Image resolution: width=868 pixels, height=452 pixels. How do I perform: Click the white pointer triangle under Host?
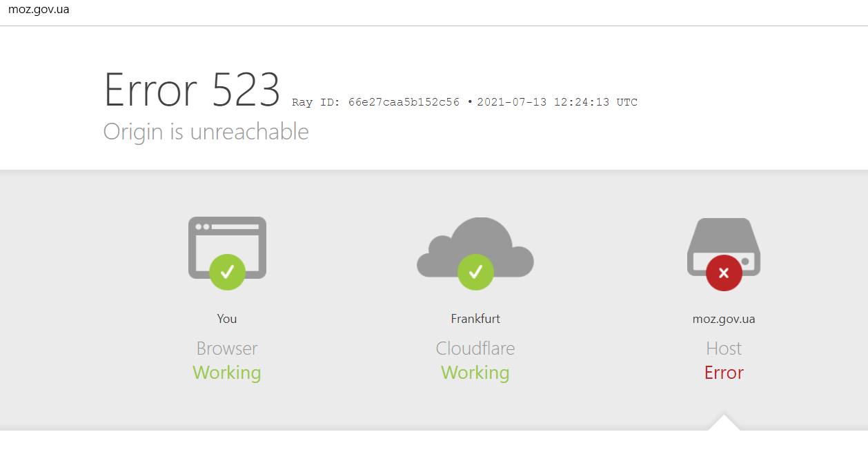(724, 422)
